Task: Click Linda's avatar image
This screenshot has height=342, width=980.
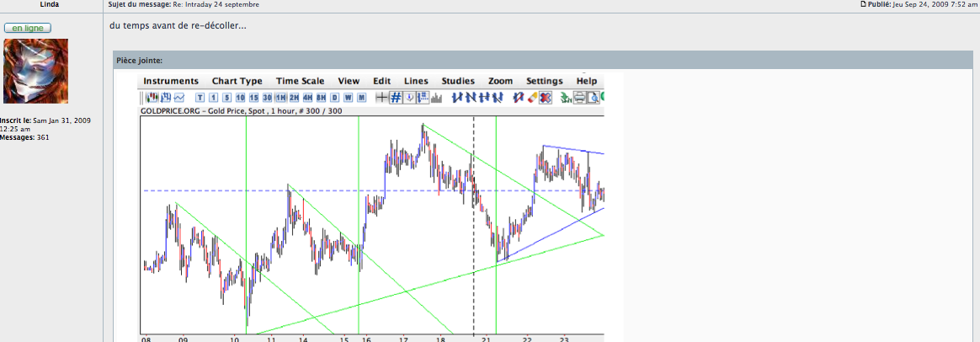Action: (35, 71)
